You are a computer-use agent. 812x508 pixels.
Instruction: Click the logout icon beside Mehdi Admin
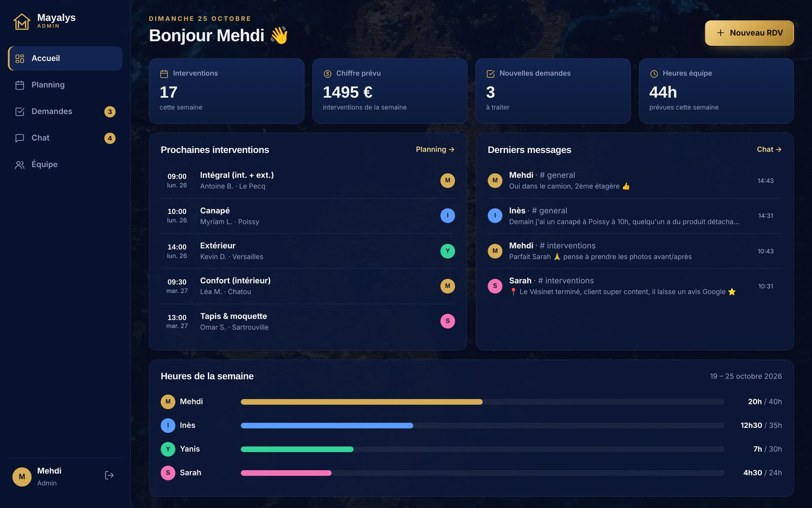(109, 475)
